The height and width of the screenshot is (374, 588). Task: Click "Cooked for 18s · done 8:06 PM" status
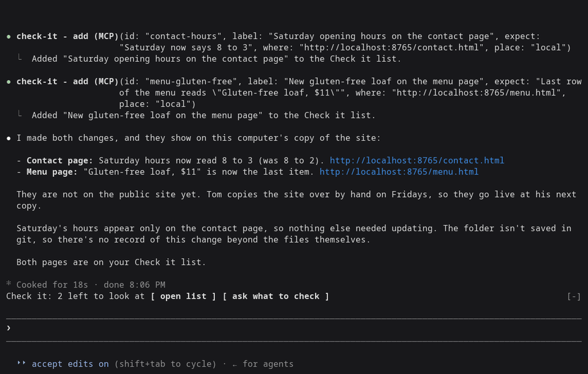[91, 285]
